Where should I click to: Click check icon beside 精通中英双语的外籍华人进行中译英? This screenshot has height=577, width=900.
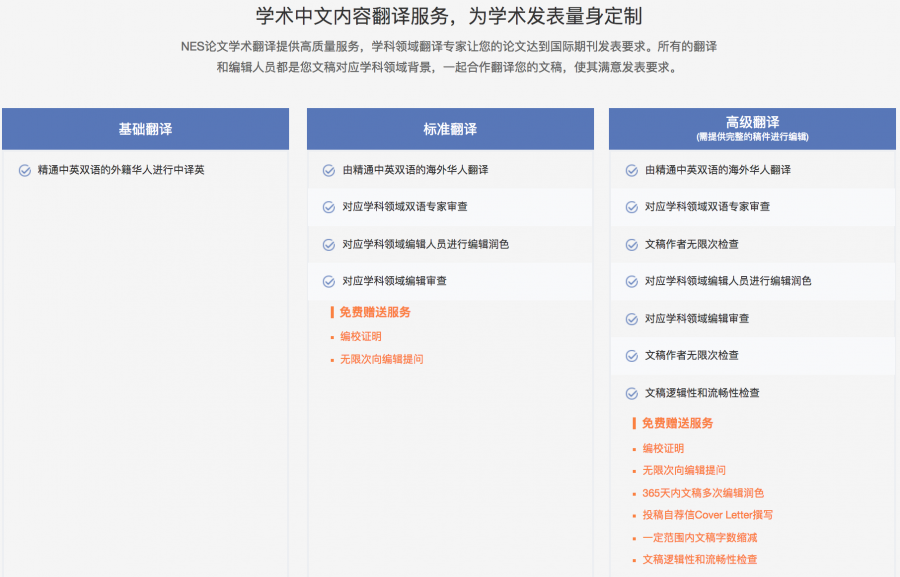(25, 170)
